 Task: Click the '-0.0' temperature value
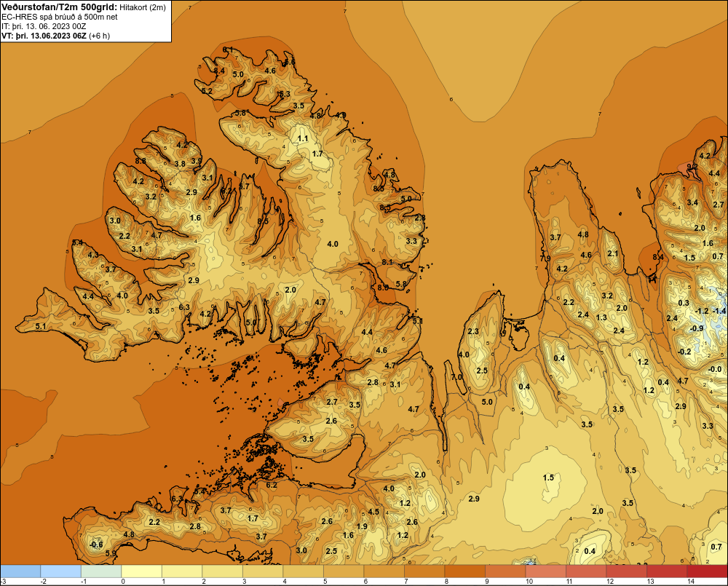click(715, 369)
